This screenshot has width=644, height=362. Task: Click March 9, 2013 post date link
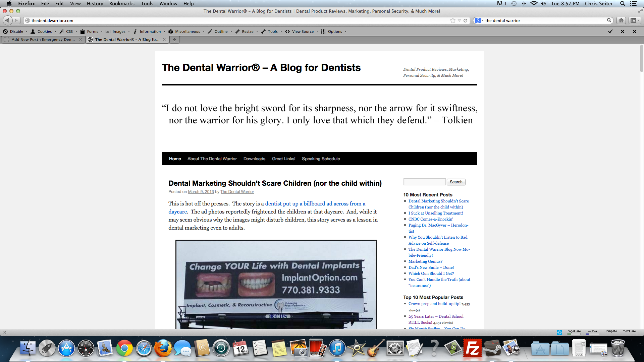click(201, 192)
